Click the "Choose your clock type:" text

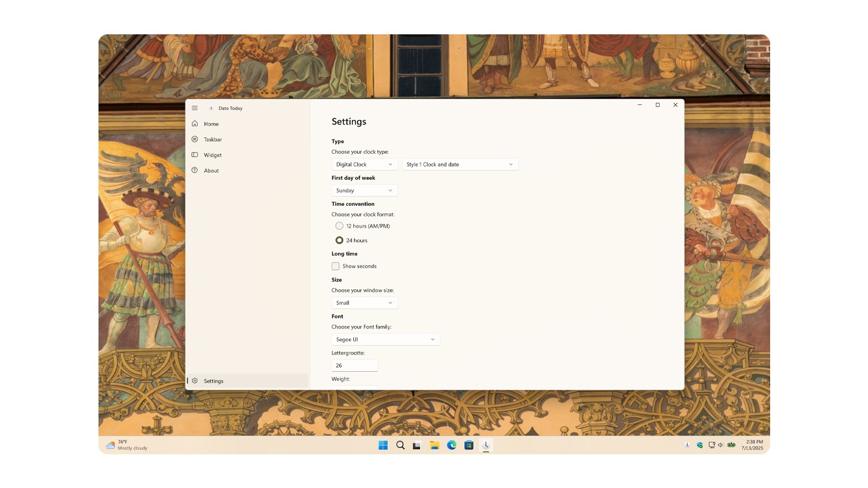[360, 152]
